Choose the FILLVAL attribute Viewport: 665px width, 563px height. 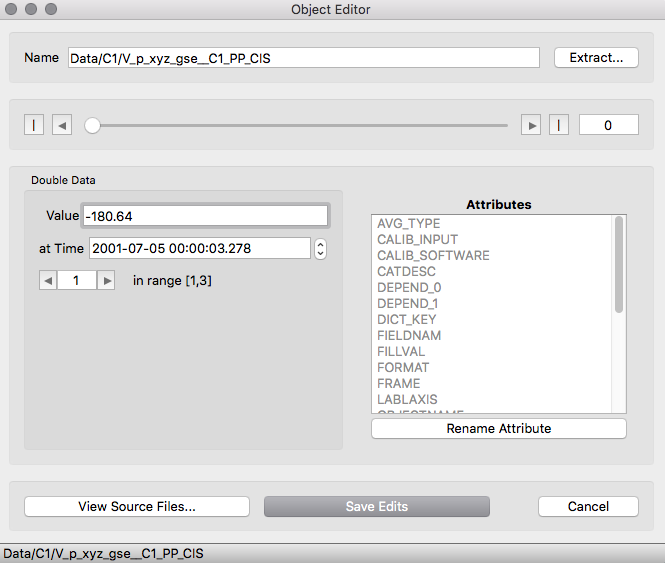(403, 351)
